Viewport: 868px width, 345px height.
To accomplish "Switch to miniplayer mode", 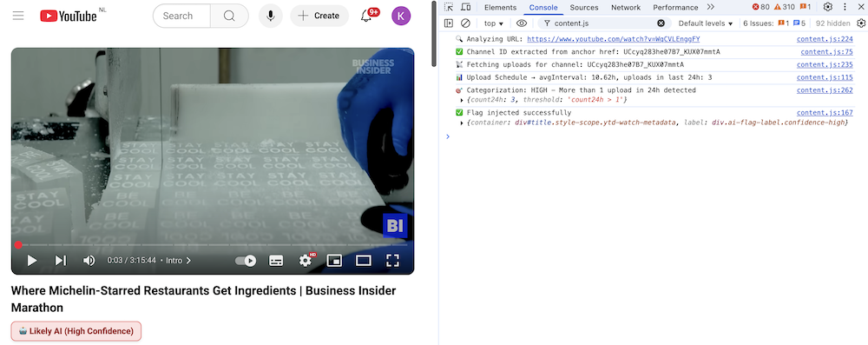I will [334, 260].
